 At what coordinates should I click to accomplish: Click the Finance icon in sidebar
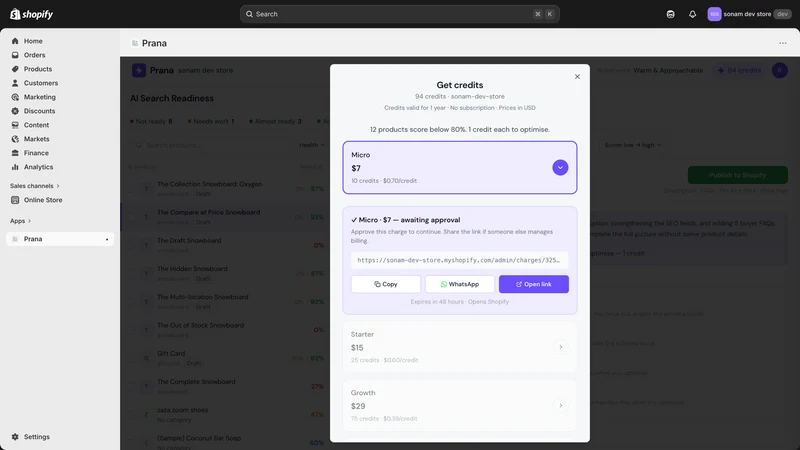(15, 153)
